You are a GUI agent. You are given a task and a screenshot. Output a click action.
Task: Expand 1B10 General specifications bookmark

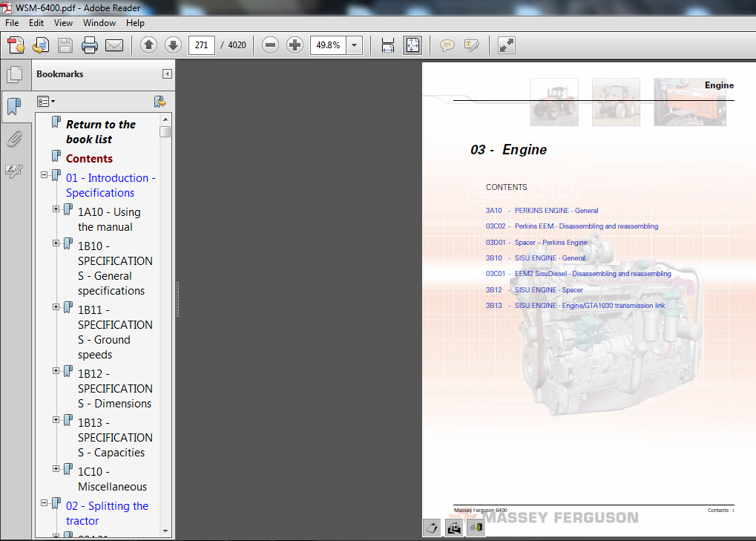pos(56,243)
